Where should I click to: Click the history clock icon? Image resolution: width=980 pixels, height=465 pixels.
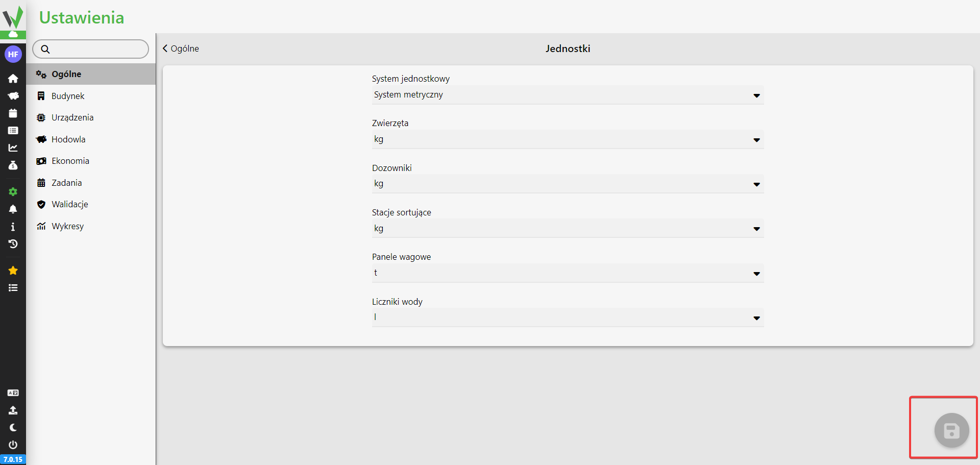tap(13, 244)
